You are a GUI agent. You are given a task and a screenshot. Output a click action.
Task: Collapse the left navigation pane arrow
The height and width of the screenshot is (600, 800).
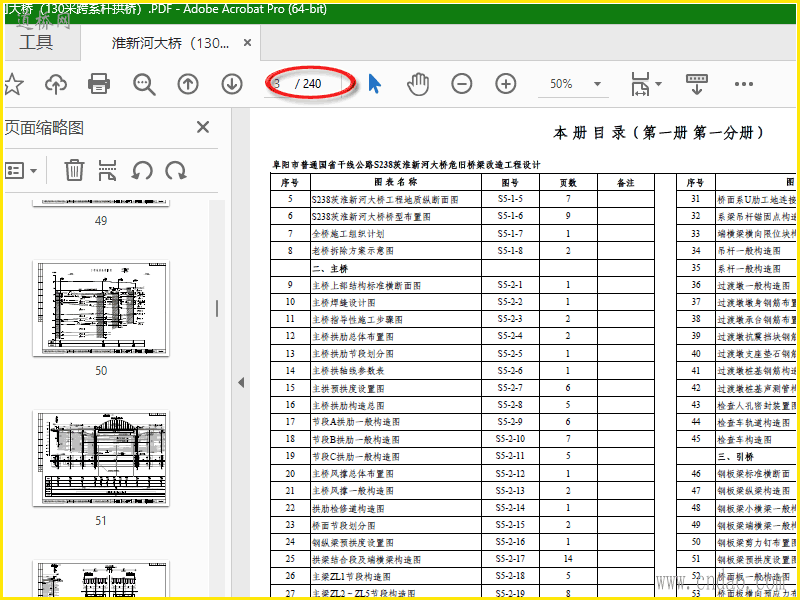[241, 382]
